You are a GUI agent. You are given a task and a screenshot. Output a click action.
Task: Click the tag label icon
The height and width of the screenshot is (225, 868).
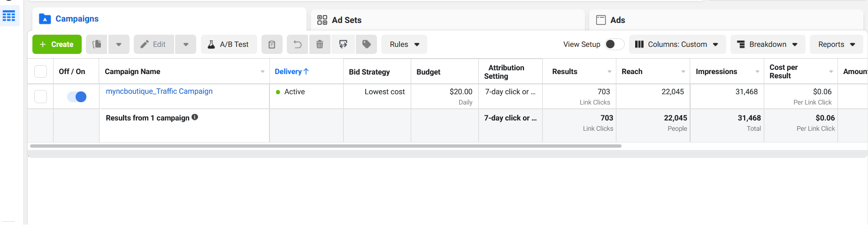[x=367, y=45]
